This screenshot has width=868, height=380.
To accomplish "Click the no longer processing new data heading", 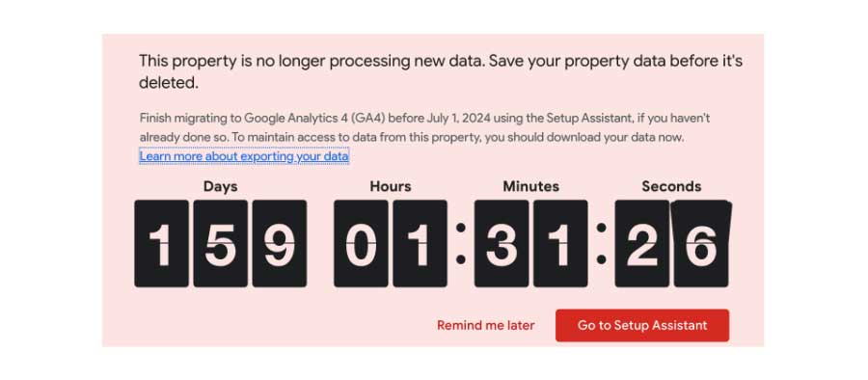I will point(441,72).
